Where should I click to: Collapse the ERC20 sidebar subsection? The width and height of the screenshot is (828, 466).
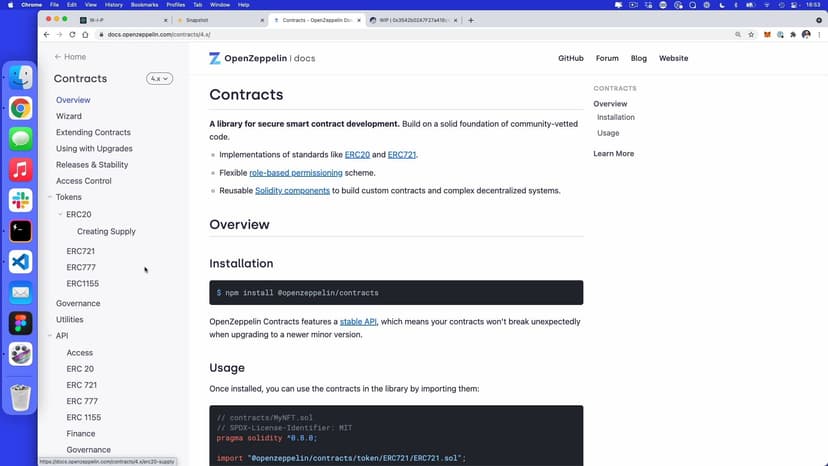pyautogui.click(x=60, y=214)
